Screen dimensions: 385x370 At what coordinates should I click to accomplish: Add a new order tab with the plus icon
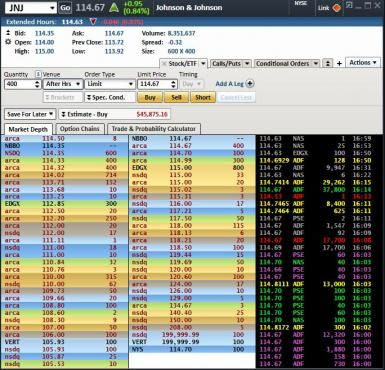click(x=339, y=63)
